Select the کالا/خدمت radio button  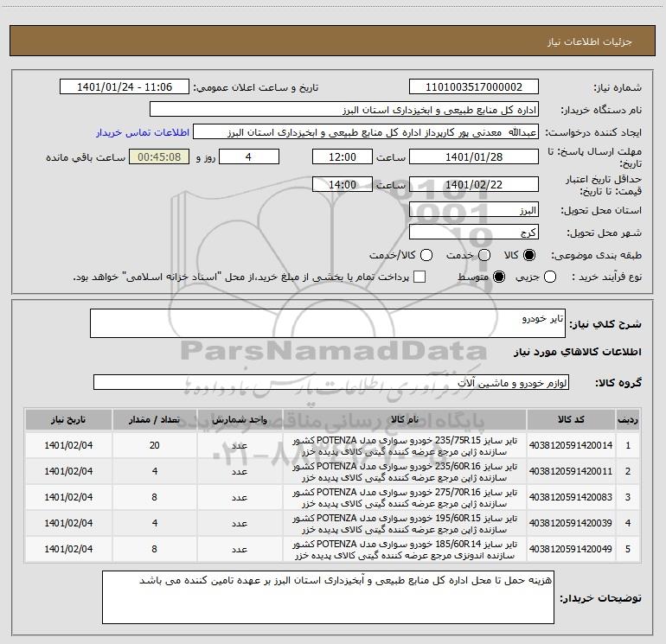pyautogui.click(x=426, y=255)
